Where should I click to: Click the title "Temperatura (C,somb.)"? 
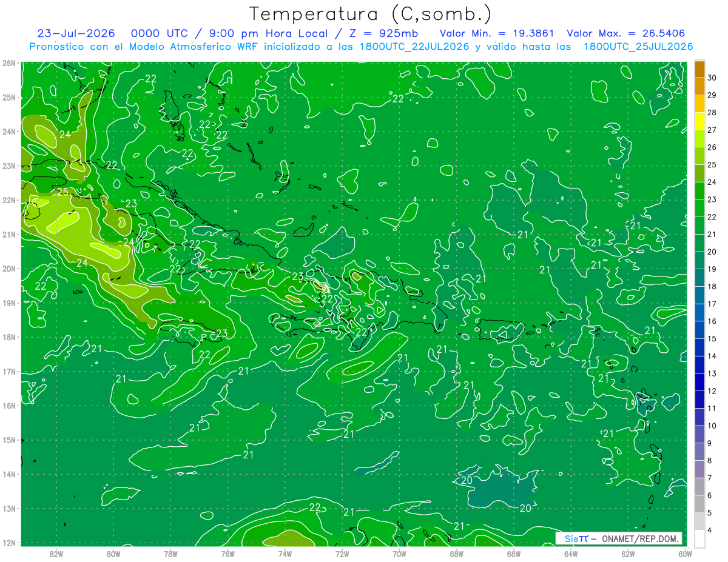371,14
